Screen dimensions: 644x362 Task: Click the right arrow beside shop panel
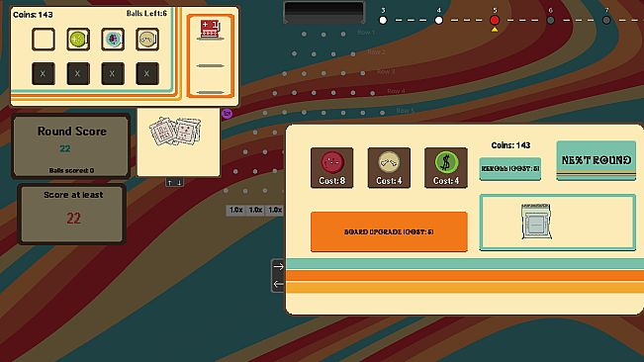pos(278,267)
